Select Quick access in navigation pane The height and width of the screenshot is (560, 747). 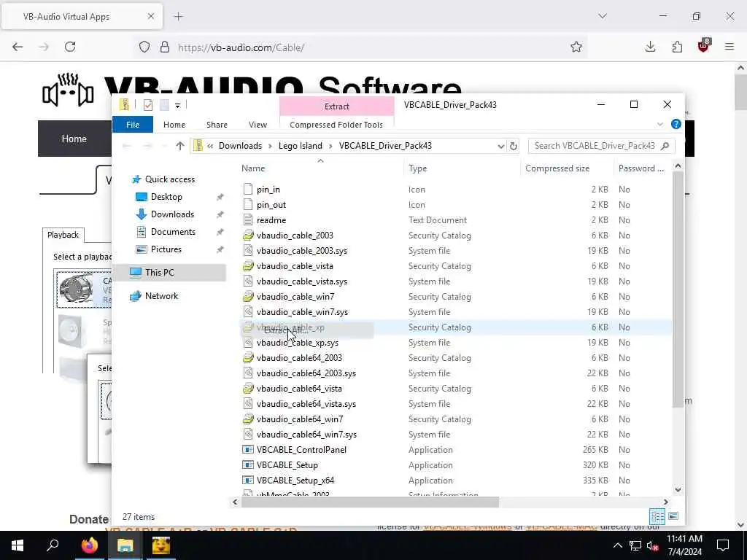coord(169,179)
